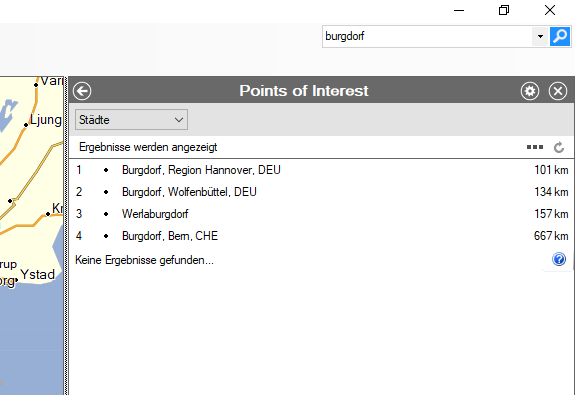Image resolution: width=575 pixels, height=395 pixels.
Task: Open Points of Interest settings gear
Action: [530, 91]
